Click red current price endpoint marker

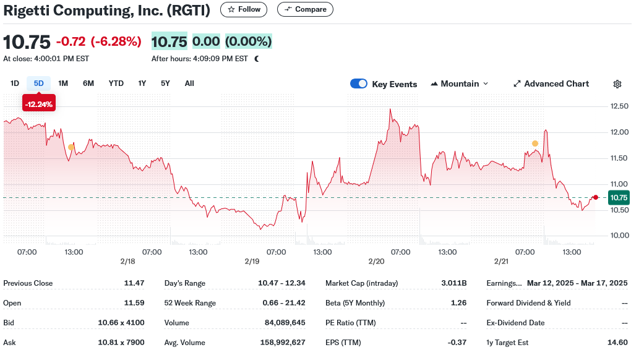pos(596,197)
